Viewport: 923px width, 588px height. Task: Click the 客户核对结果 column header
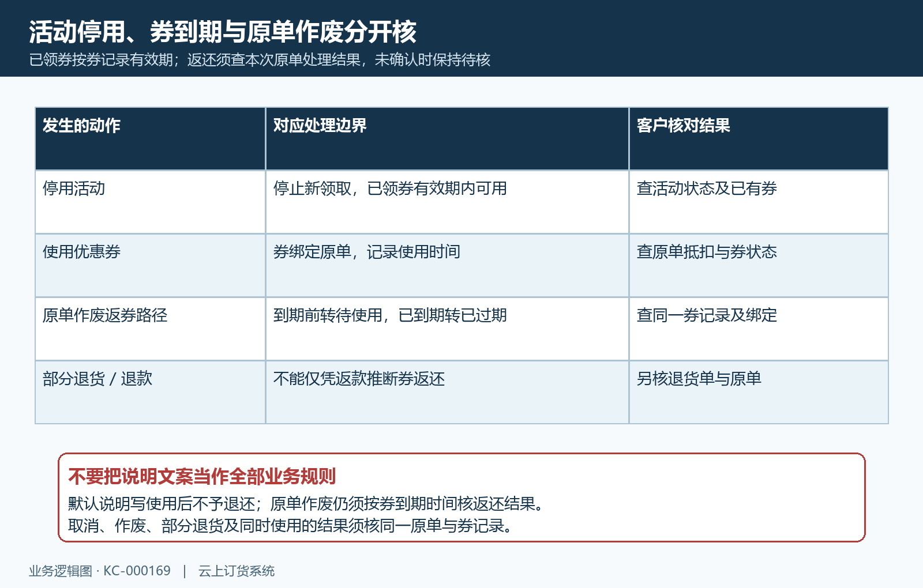point(759,138)
